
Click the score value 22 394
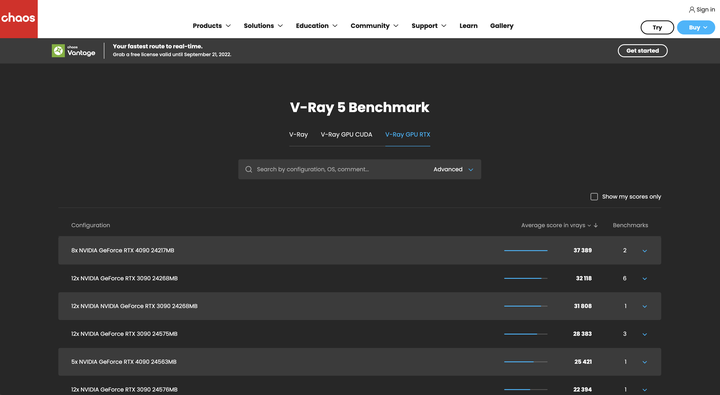[582, 389]
